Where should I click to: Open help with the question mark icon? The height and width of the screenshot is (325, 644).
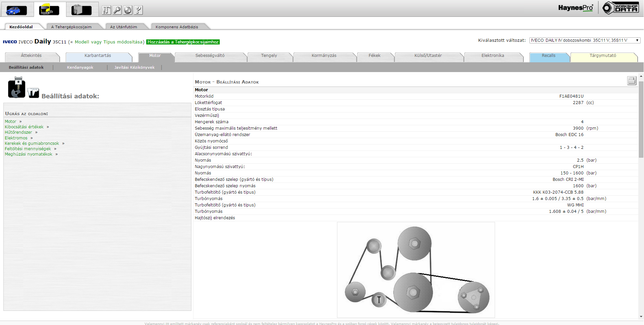(x=138, y=10)
